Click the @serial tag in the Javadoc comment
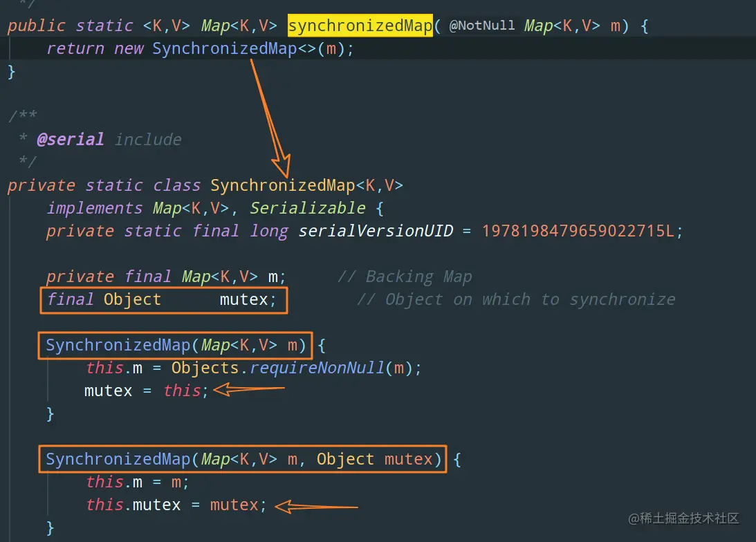Image resolution: width=756 pixels, height=542 pixels. 71,140
